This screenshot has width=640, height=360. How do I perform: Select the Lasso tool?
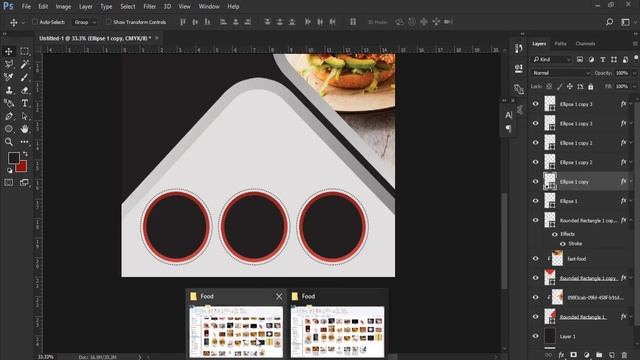click(x=9, y=64)
